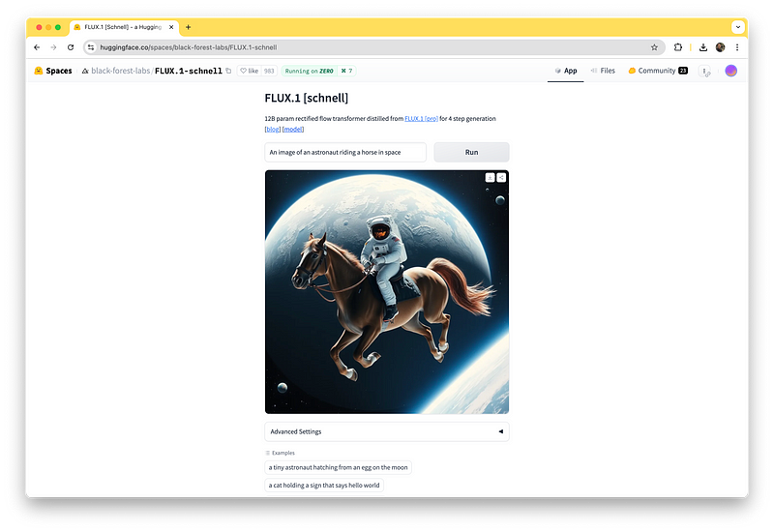Bookmark this page with the star icon
Screen dimensions: 774x532
(654, 47)
